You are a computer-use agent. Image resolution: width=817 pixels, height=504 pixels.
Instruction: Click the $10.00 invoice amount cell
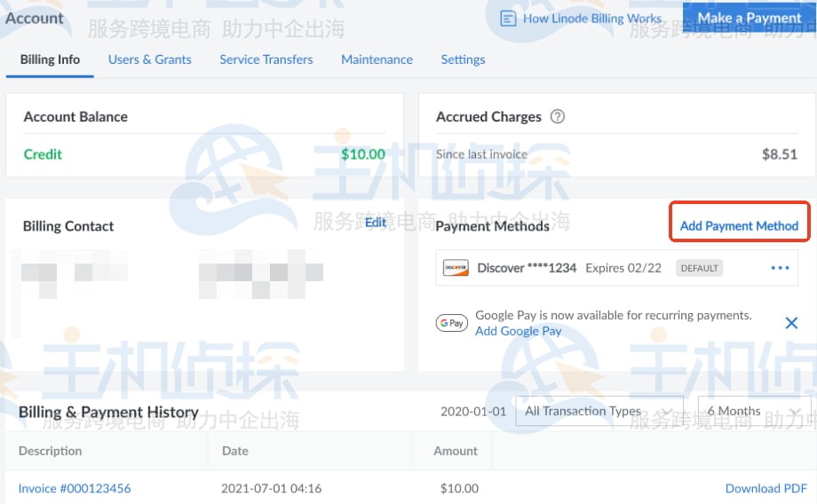coord(459,488)
